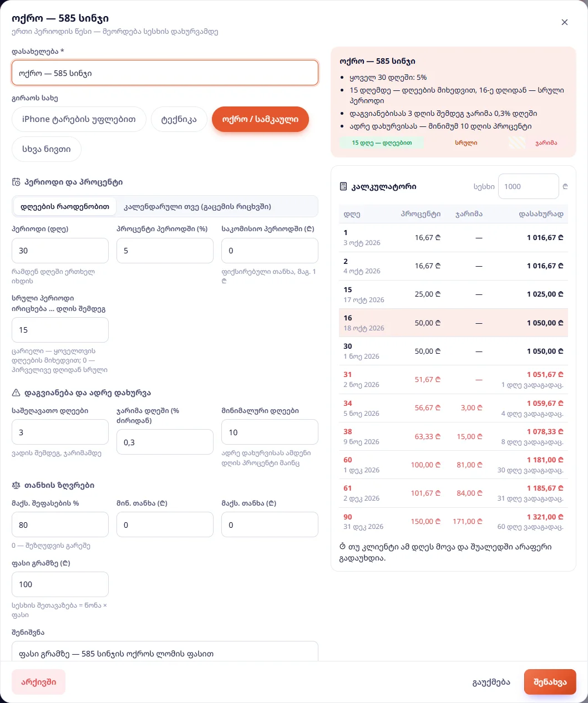Switch to კალენდარული თვე tab
Viewport: 588px width, 703px height.
(197, 206)
